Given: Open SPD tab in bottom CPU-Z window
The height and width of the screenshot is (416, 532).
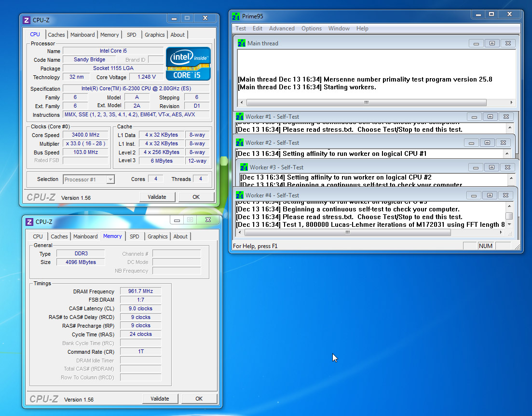Looking at the screenshot, I should (135, 236).
